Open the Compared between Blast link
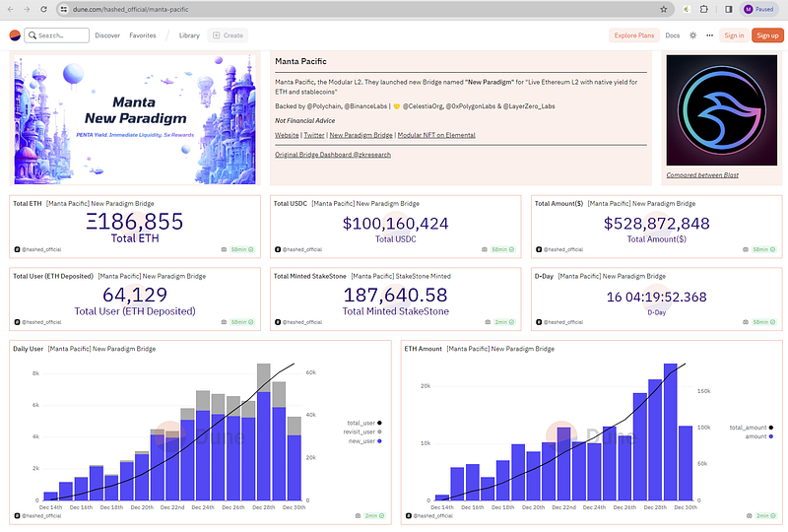788x532 pixels. click(702, 175)
